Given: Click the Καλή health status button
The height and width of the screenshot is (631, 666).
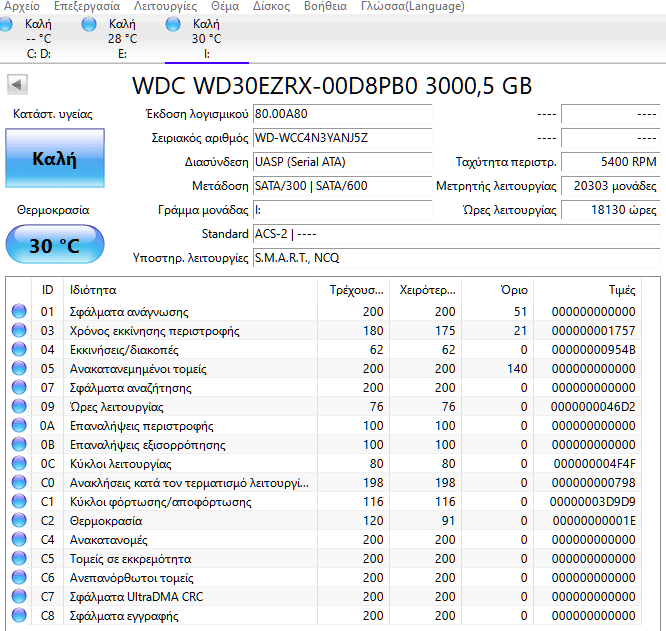Looking at the screenshot, I should click(55, 158).
